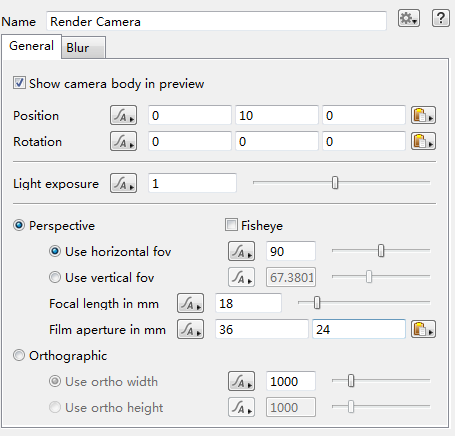The height and width of the screenshot is (436, 455).
Task: Click the Focal length slider handle
Action: [317, 303]
